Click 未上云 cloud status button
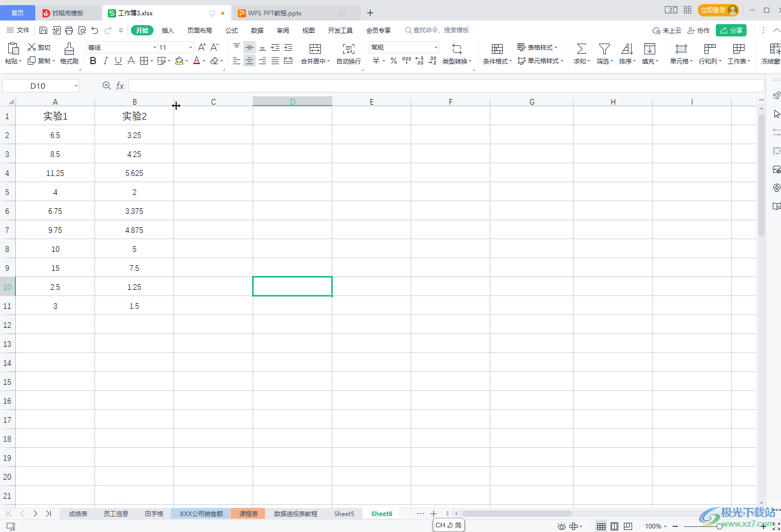This screenshot has width=781, height=532. 667,30
